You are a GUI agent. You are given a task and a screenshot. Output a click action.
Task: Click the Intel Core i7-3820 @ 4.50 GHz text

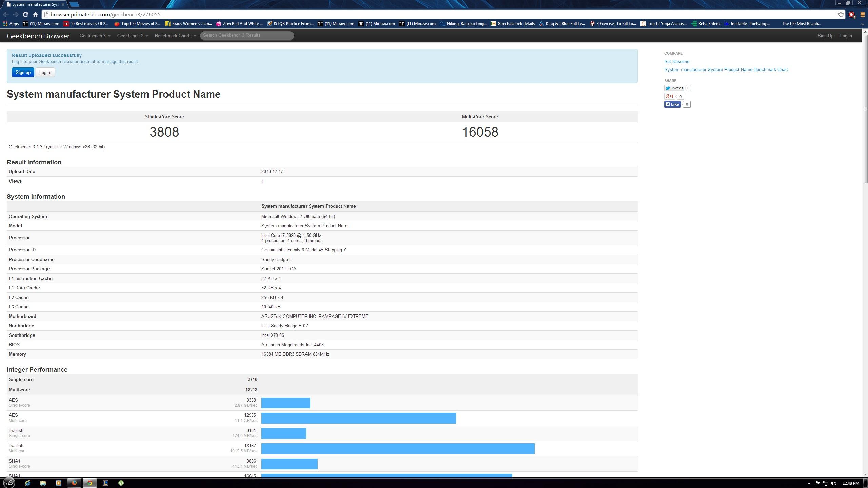(x=291, y=235)
